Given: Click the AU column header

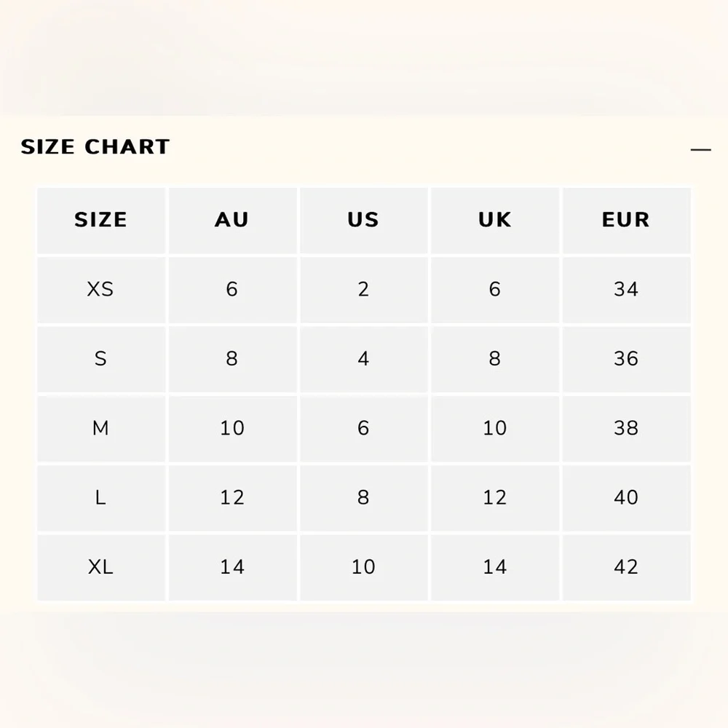Looking at the screenshot, I should 232,219.
